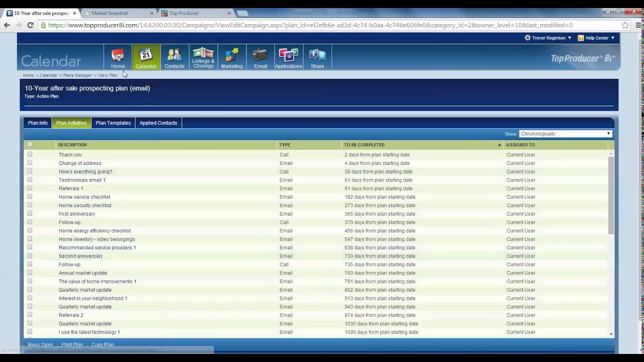
Task: Click the Home breadcrumb link
Action: tap(28, 75)
